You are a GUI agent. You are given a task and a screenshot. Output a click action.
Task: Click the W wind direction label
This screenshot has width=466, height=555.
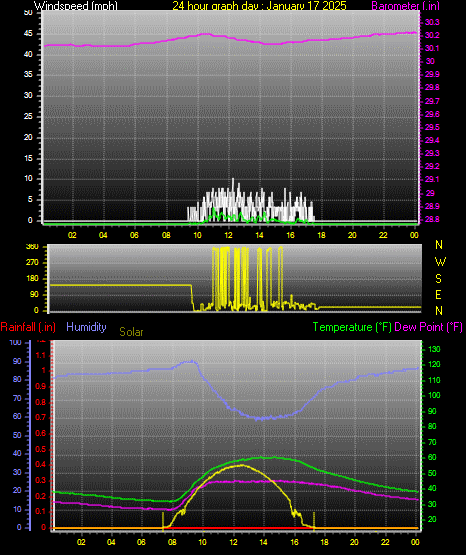(x=440, y=262)
